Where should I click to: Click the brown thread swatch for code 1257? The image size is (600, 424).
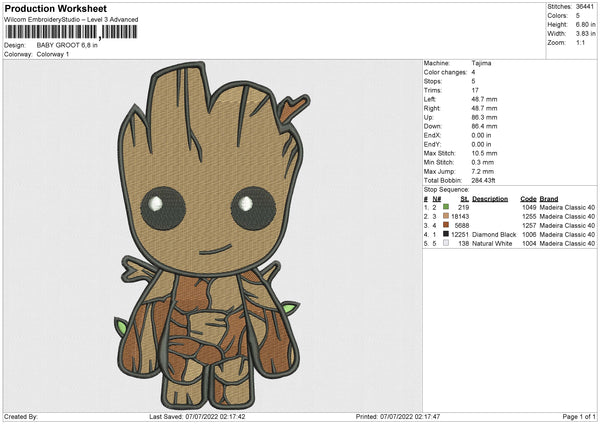pos(446,225)
